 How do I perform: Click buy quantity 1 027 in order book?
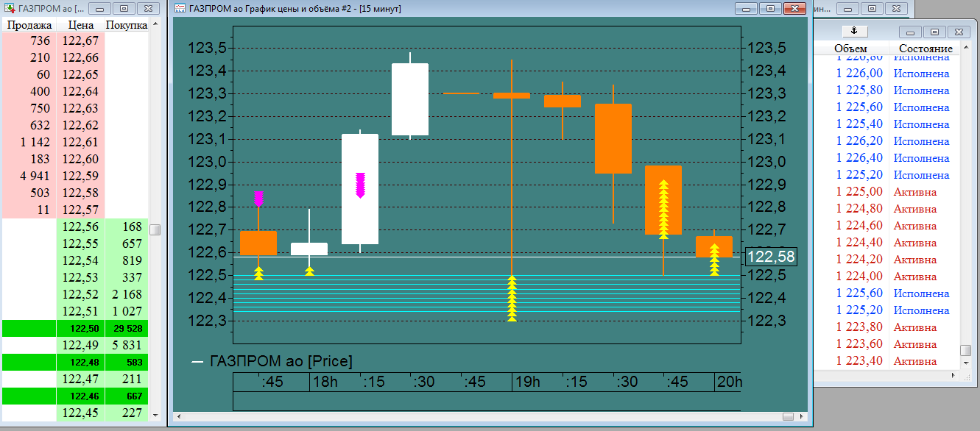(127, 311)
